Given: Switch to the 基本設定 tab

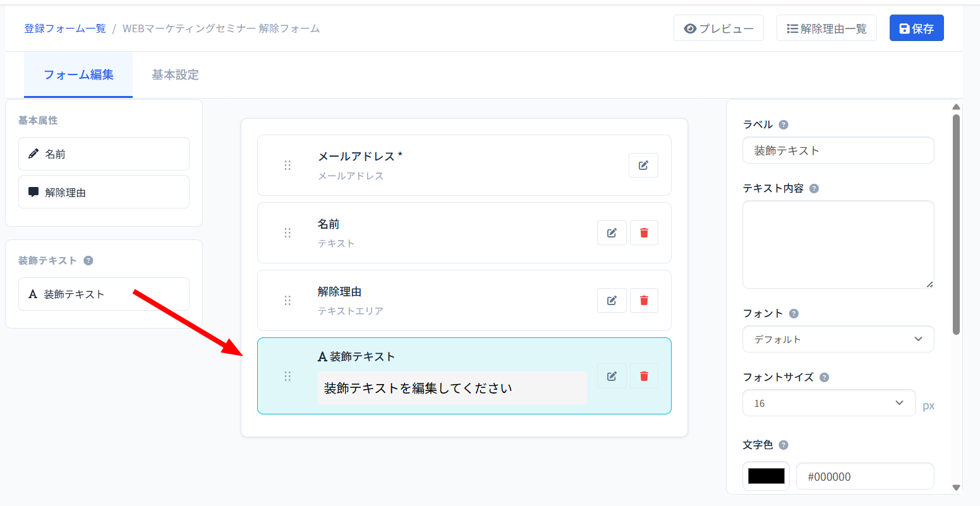Looking at the screenshot, I should (x=175, y=75).
